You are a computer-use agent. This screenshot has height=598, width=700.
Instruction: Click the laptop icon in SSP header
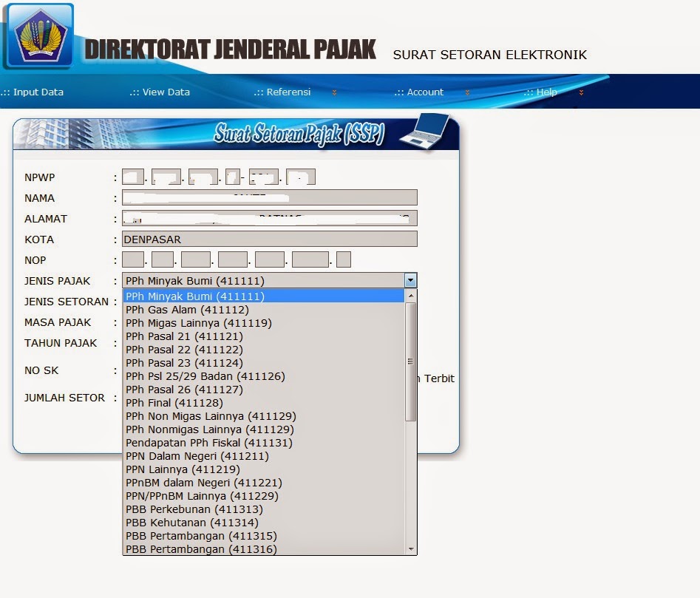pyautogui.click(x=425, y=131)
